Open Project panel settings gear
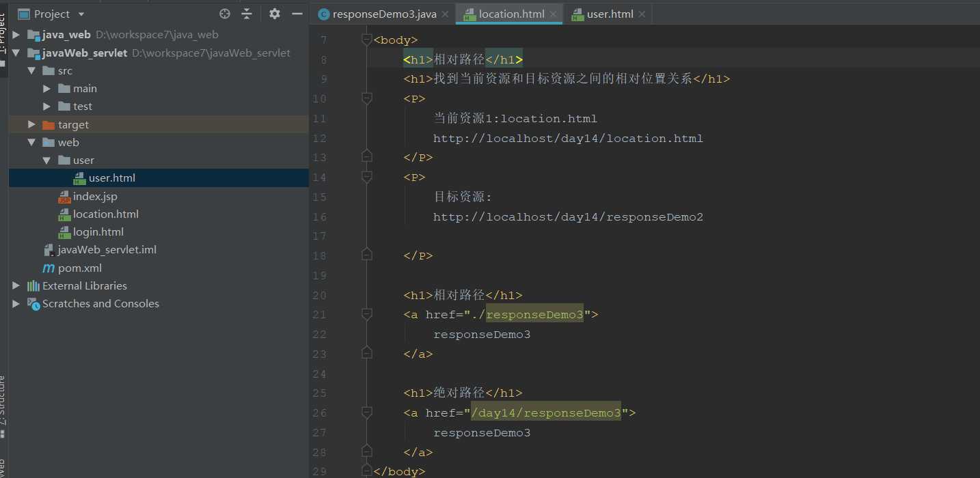The width and height of the screenshot is (980, 478). coord(275,14)
